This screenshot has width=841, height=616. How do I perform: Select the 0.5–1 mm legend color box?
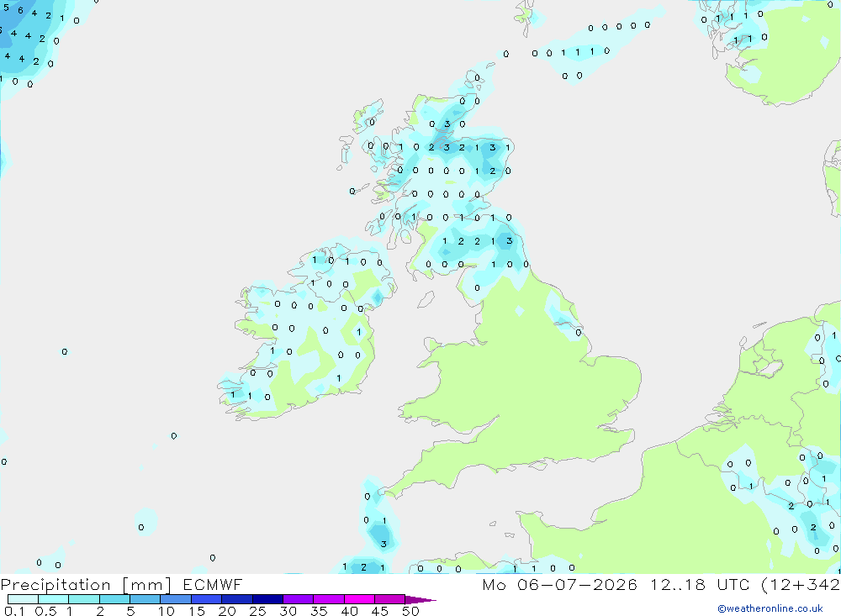pos(54,599)
